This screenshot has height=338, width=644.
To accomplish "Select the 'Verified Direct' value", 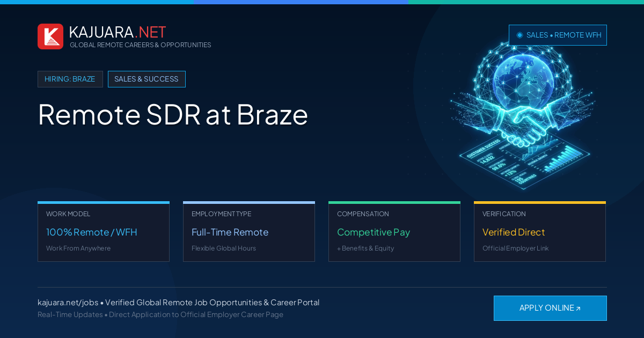I will pos(514,232).
